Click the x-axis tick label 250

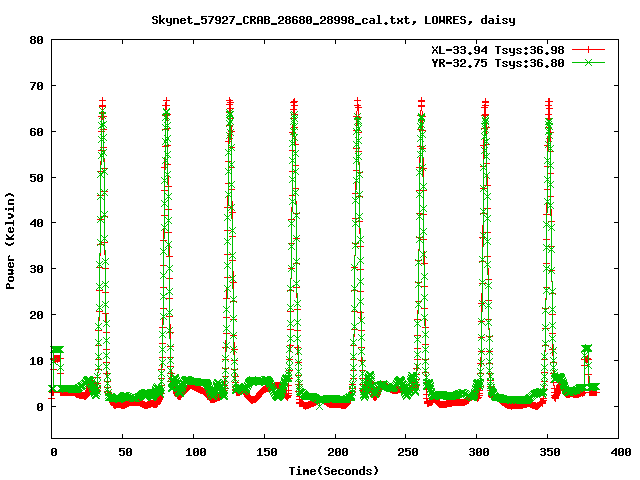408,452
